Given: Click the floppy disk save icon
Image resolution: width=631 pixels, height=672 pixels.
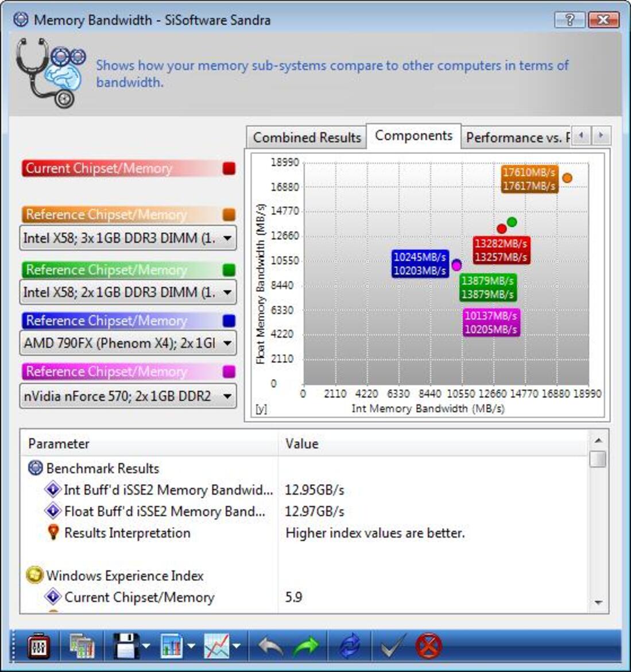Looking at the screenshot, I should (x=126, y=646).
